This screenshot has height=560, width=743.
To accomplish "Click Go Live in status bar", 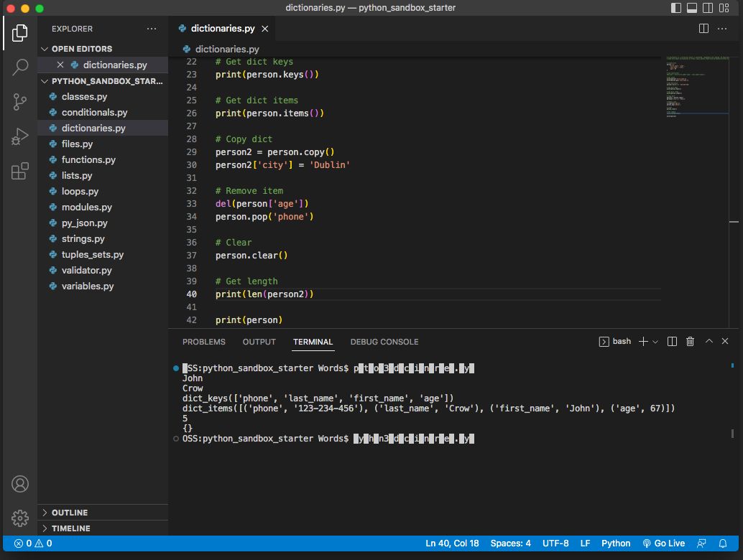I will (663, 543).
